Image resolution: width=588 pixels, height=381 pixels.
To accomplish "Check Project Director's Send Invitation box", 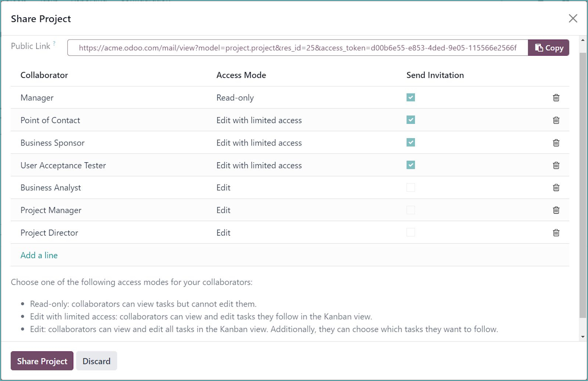I will 411,232.
